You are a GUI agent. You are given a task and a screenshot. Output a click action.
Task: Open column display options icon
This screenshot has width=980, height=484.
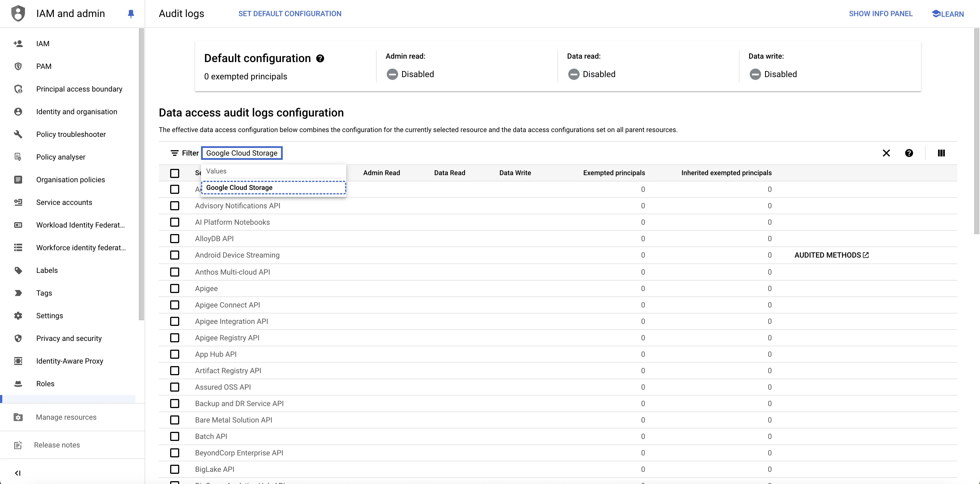click(x=941, y=153)
